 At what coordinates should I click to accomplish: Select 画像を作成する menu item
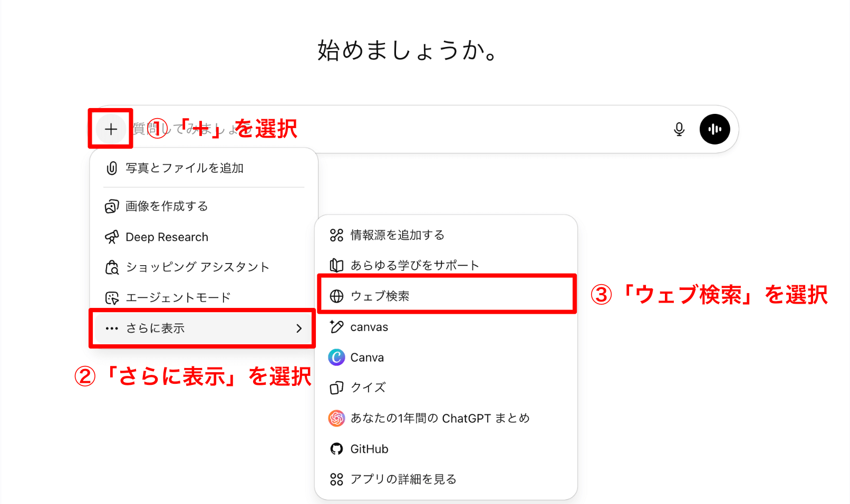[x=167, y=206]
